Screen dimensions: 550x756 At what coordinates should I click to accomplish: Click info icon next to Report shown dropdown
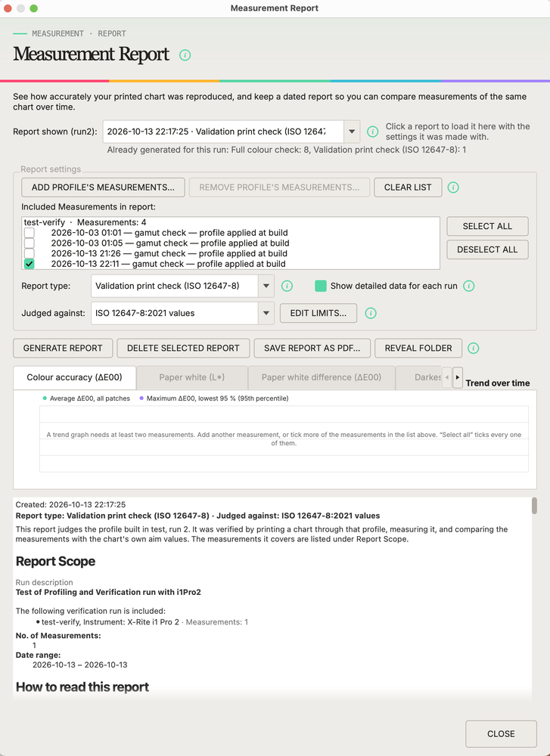coord(372,132)
